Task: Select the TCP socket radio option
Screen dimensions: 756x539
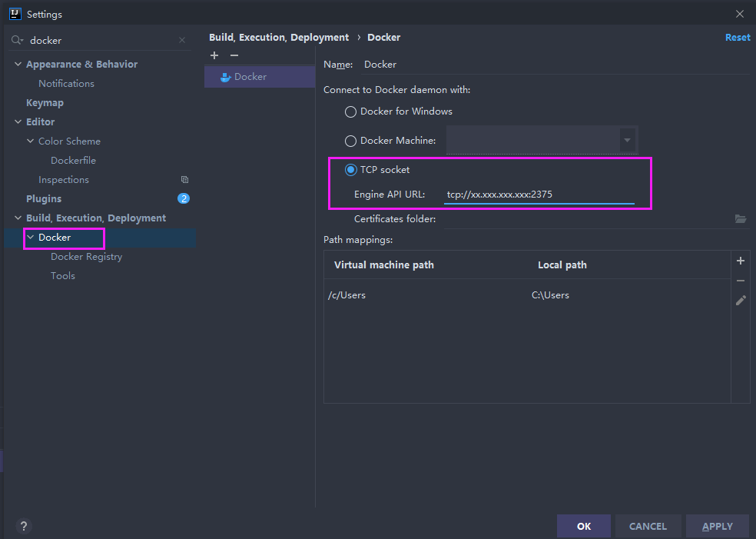Action: coord(350,170)
